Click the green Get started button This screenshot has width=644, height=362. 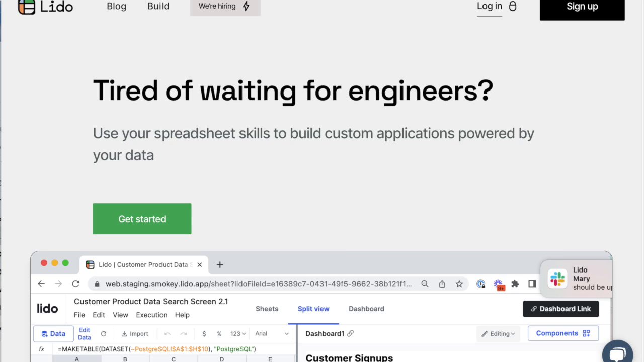pos(142,219)
